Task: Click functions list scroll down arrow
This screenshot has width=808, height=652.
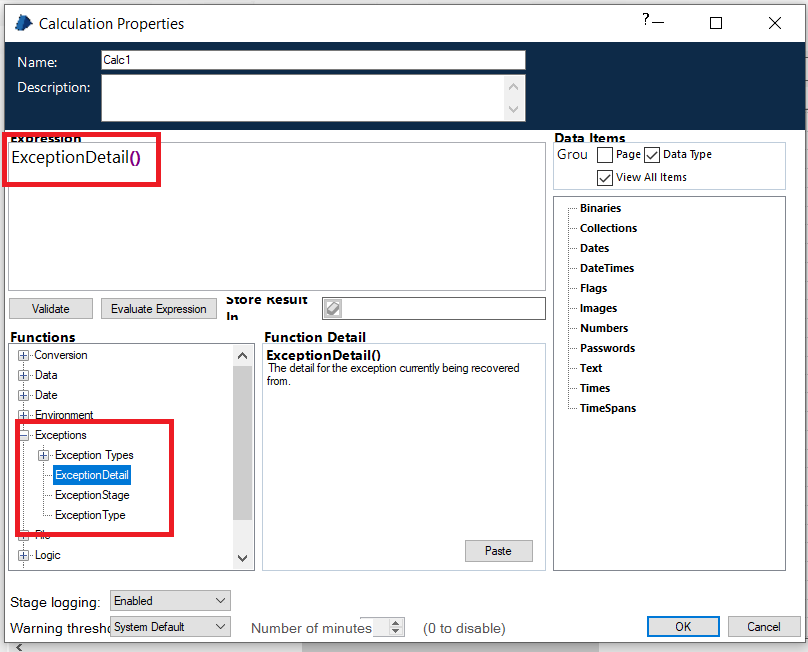Action: point(242,558)
